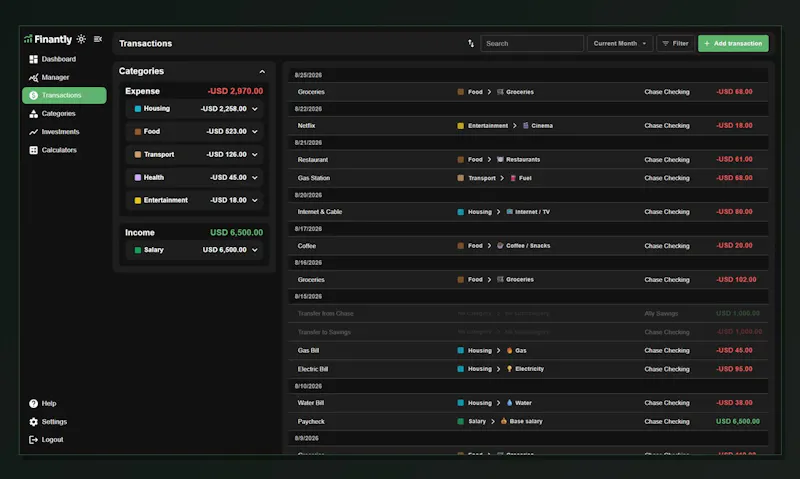Click the Transport tan swatch in Gas Station row
This screenshot has width=800, height=479.
pyautogui.click(x=461, y=178)
